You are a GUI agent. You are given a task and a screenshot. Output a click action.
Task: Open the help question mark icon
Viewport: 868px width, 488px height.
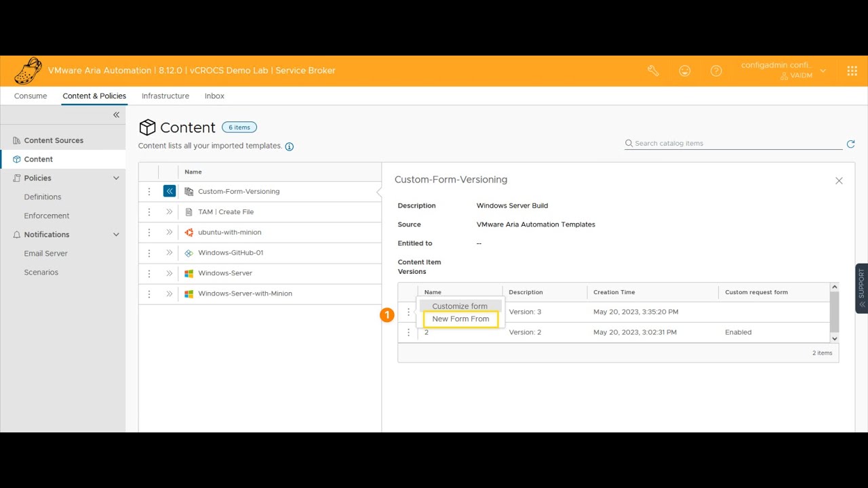[716, 70]
